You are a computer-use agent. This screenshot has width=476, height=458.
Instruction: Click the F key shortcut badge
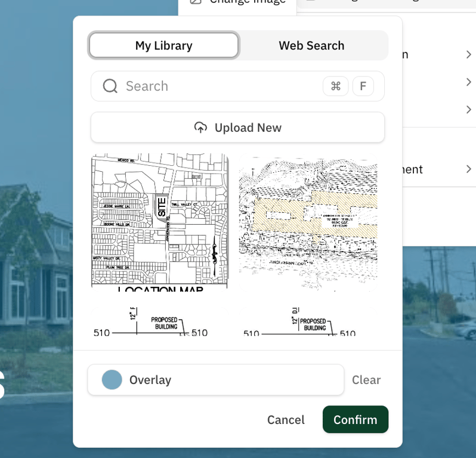point(363,86)
